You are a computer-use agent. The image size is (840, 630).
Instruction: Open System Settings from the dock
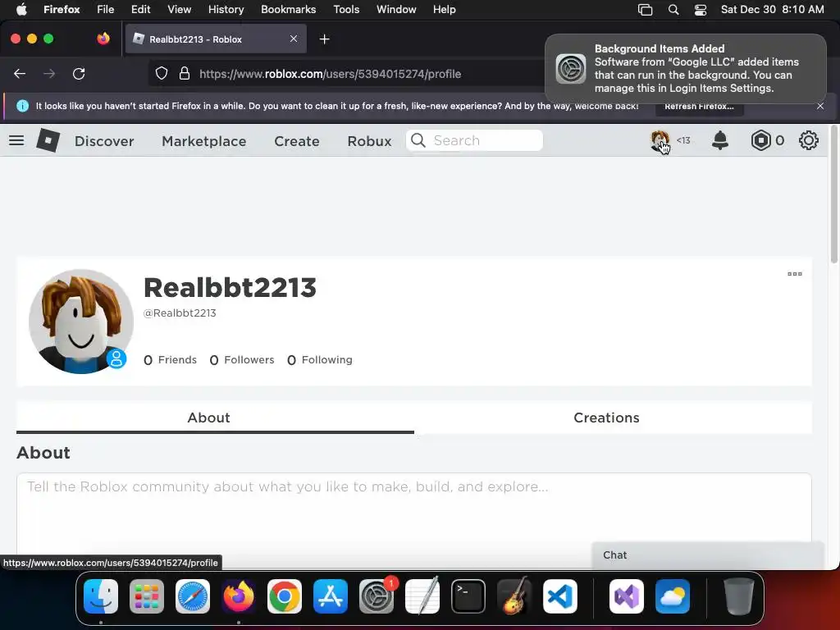pyautogui.click(x=377, y=596)
